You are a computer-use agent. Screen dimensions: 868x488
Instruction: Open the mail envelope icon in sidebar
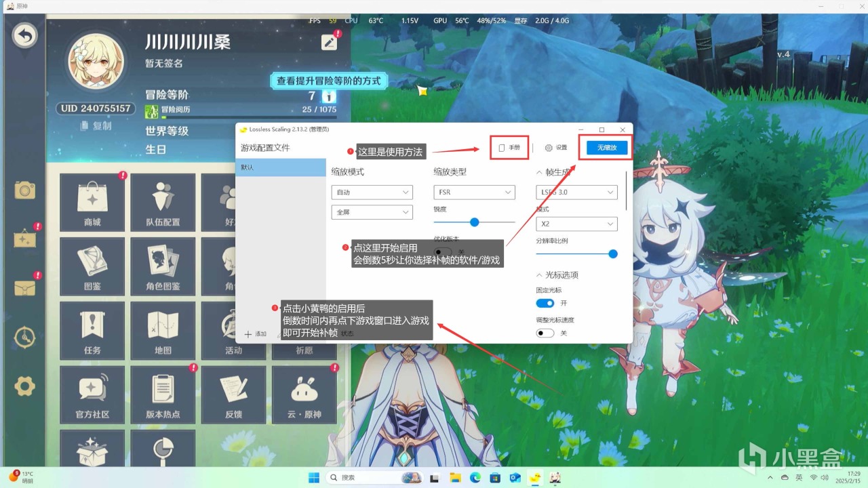(x=25, y=287)
